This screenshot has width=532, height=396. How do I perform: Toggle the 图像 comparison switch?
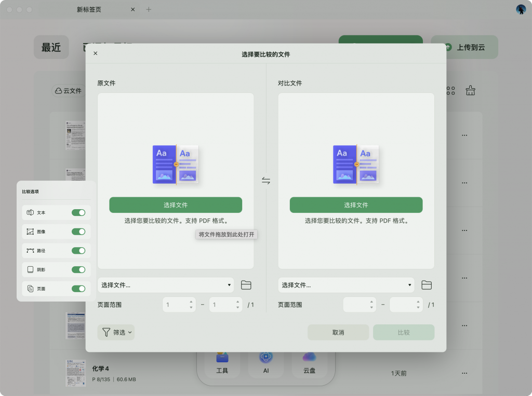(x=78, y=231)
